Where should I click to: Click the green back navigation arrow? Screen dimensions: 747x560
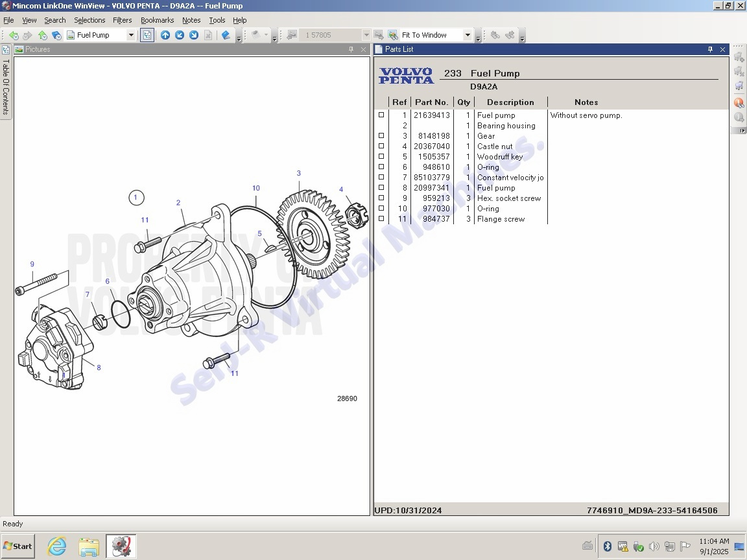(14, 36)
